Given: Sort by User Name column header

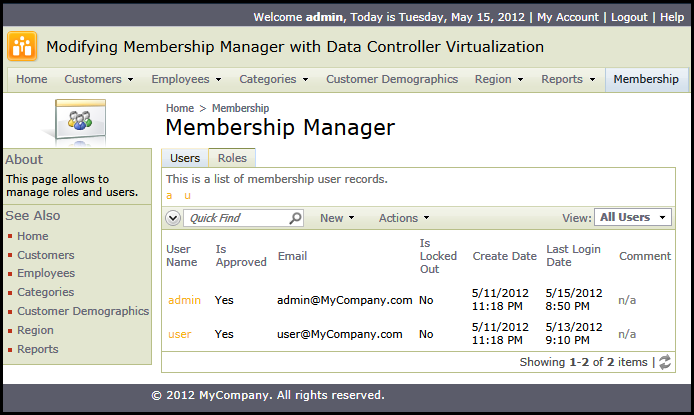Looking at the screenshot, I should (181, 256).
